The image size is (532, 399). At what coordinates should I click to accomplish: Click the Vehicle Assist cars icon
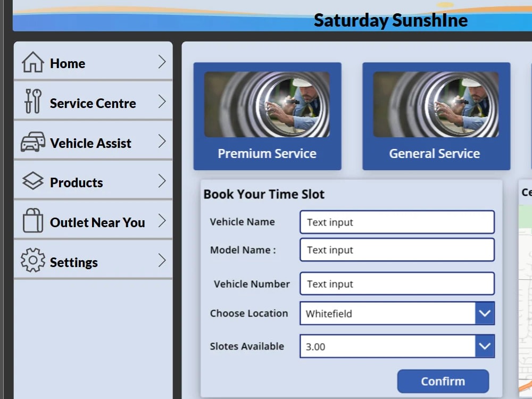pyautogui.click(x=33, y=142)
